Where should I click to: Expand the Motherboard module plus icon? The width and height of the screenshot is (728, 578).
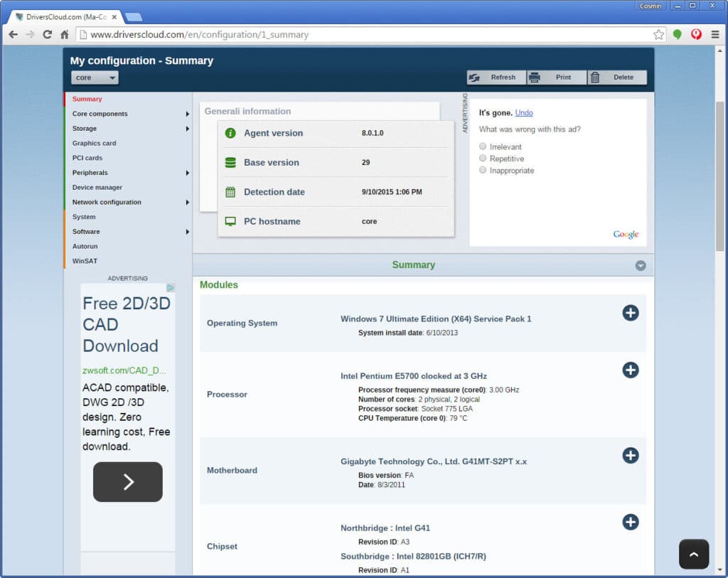click(630, 456)
